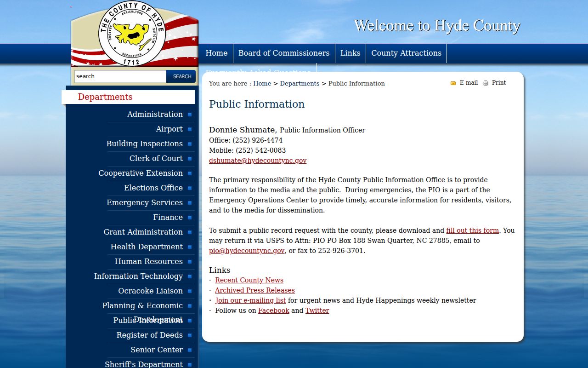The height and width of the screenshot is (368, 588).
Task: Open the Building Inspections department
Action: [145, 144]
